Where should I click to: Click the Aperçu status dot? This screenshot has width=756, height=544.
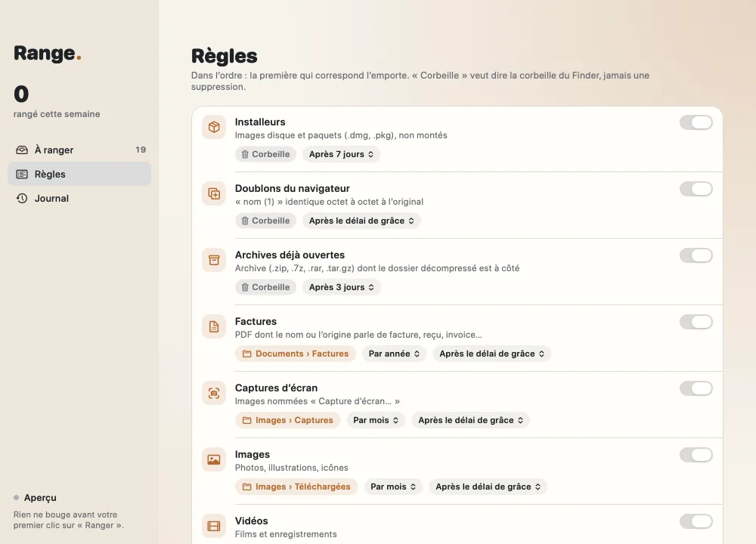tap(17, 498)
